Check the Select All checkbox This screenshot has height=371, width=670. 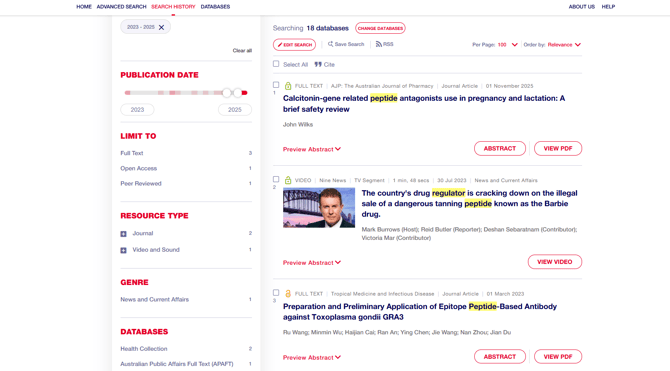point(276,64)
